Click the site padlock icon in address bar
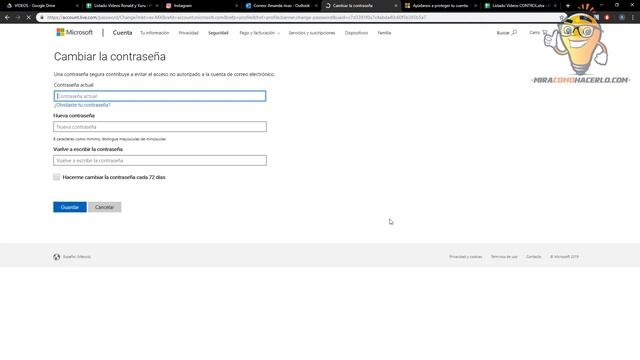Screen dimensions: 640x360 (x=42, y=18)
